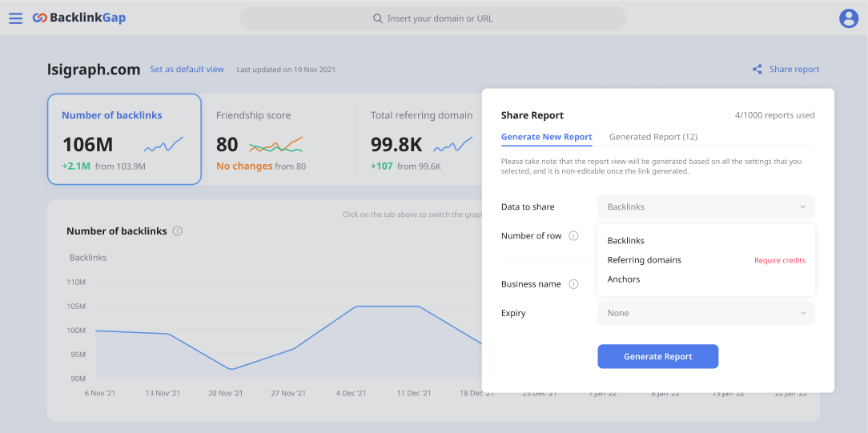
Task: Click Set as default view link
Action: [x=187, y=70]
